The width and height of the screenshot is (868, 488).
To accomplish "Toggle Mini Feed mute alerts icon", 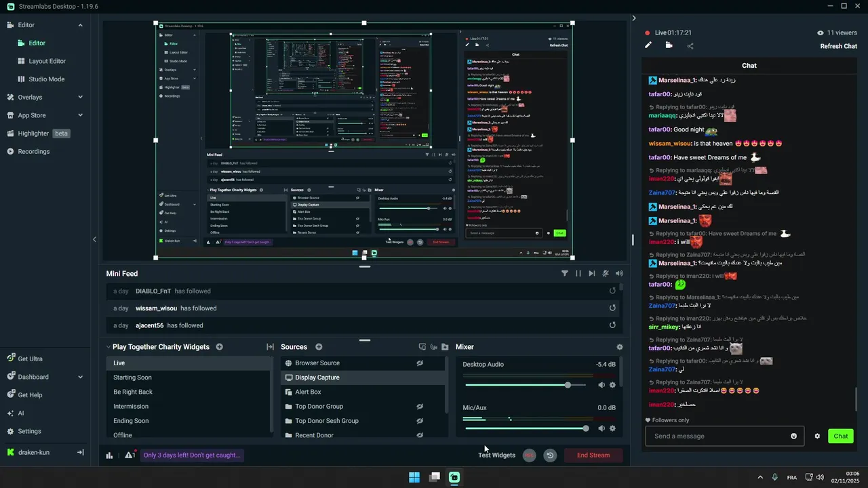I will (606, 274).
